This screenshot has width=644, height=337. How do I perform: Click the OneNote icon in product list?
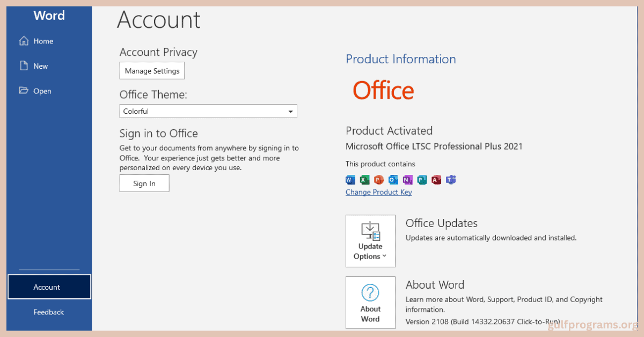408,180
